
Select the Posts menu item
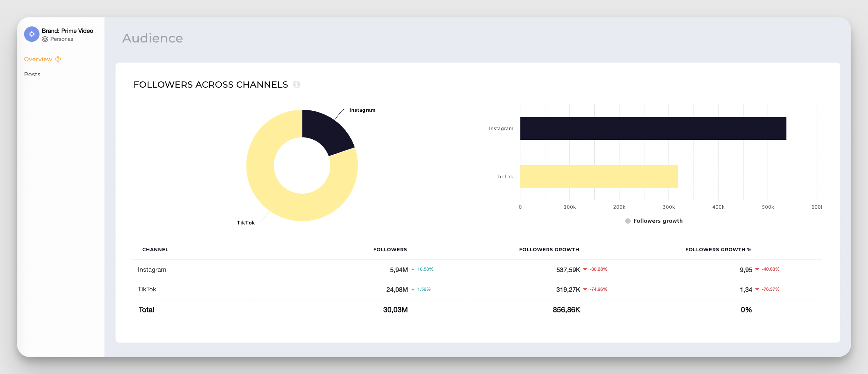(x=32, y=74)
